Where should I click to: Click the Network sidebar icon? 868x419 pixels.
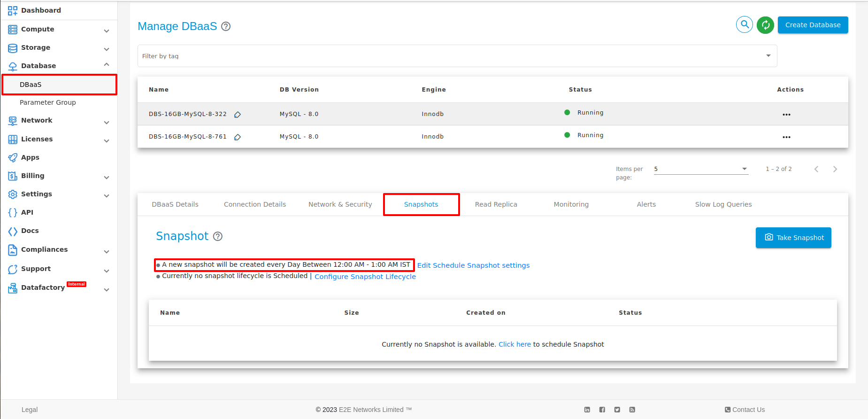tap(13, 121)
